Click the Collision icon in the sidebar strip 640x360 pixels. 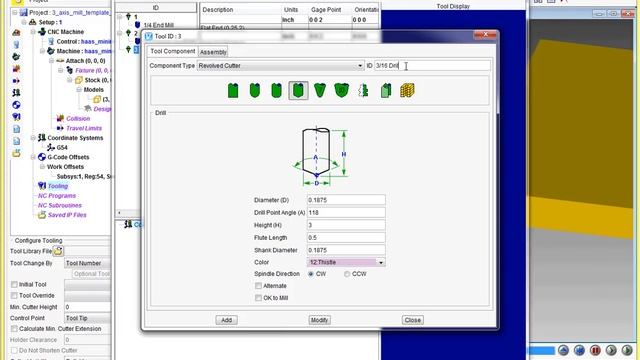(x=16, y=69)
